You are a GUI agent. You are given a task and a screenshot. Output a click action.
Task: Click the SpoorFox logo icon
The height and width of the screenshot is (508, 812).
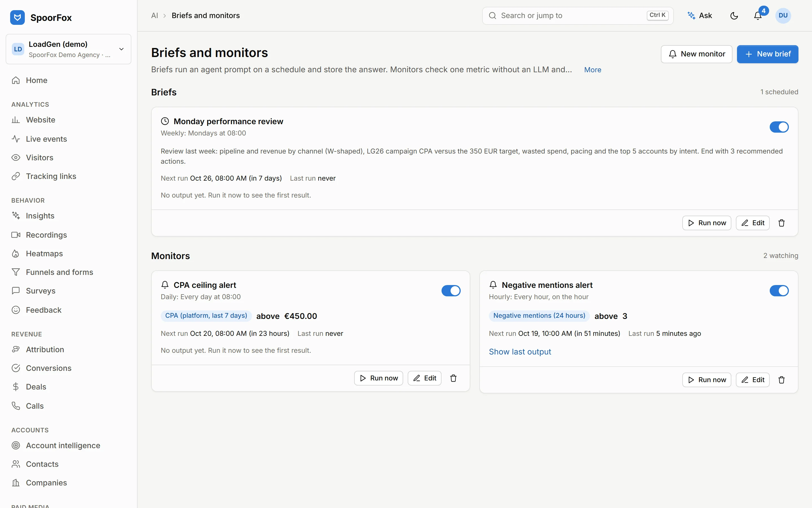[17, 17]
